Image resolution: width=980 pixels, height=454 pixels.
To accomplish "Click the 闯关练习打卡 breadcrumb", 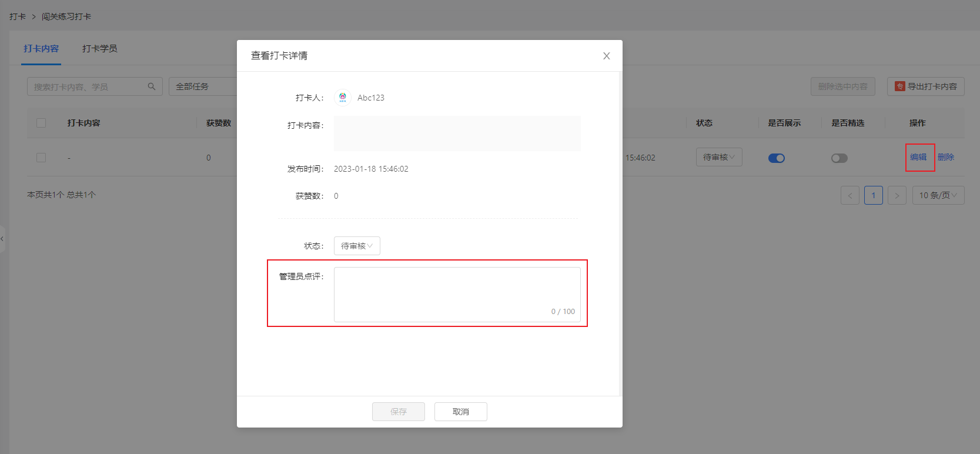I will coord(66,16).
